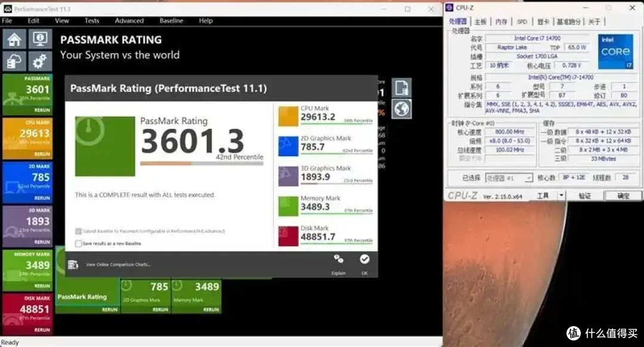Click the document export icon beside the dialog
The height and width of the screenshot is (347, 644).
pos(401,88)
